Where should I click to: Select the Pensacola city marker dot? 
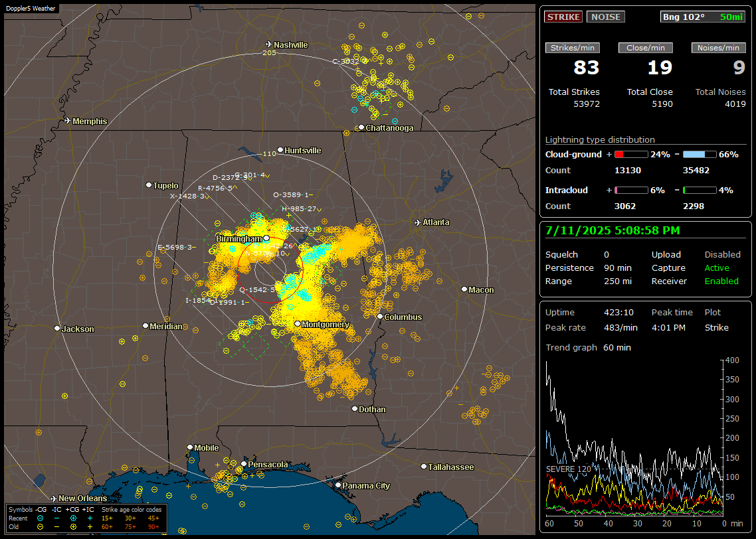[x=244, y=464]
